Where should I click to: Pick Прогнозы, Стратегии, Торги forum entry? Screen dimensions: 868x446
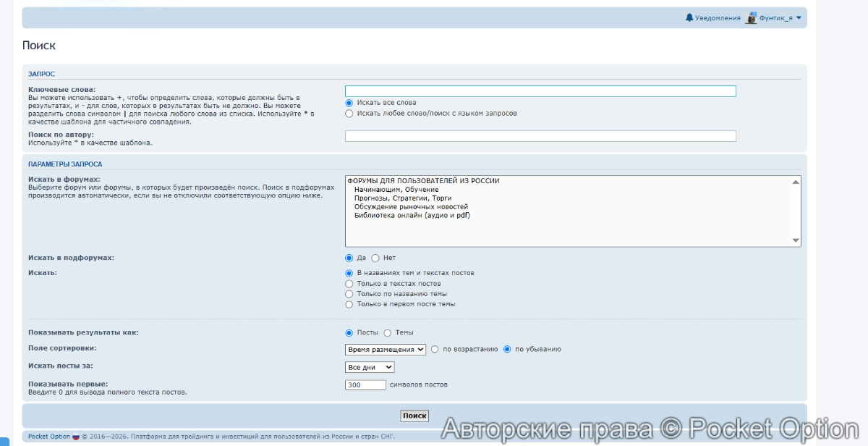pyautogui.click(x=403, y=198)
